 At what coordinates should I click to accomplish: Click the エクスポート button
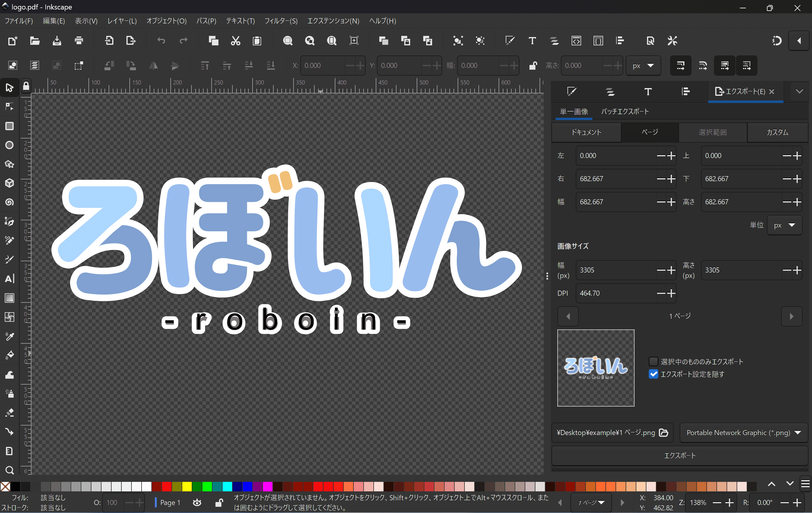click(680, 455)
